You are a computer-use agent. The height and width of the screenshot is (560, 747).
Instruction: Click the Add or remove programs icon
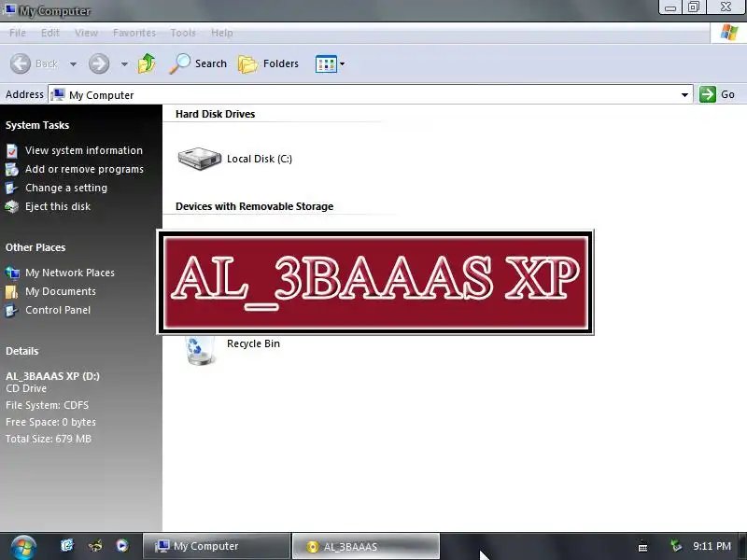12,169
